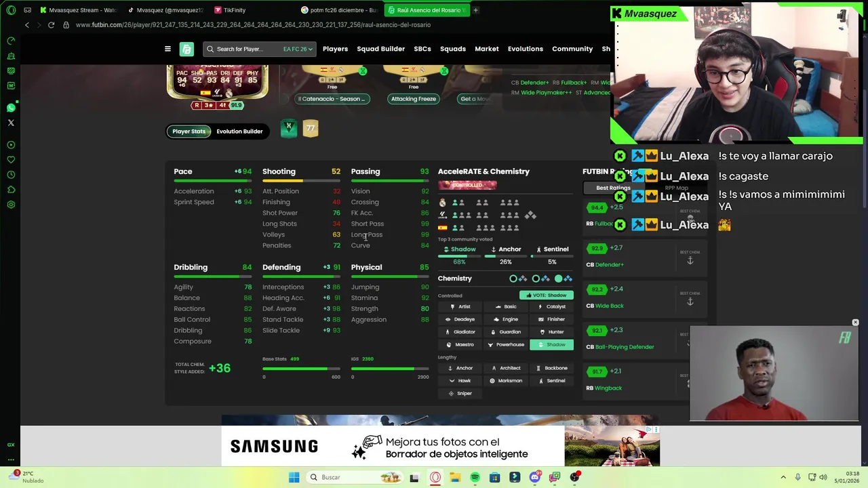Open SBCs in the top menu
The image size is (868, 488).
point(422,49)
